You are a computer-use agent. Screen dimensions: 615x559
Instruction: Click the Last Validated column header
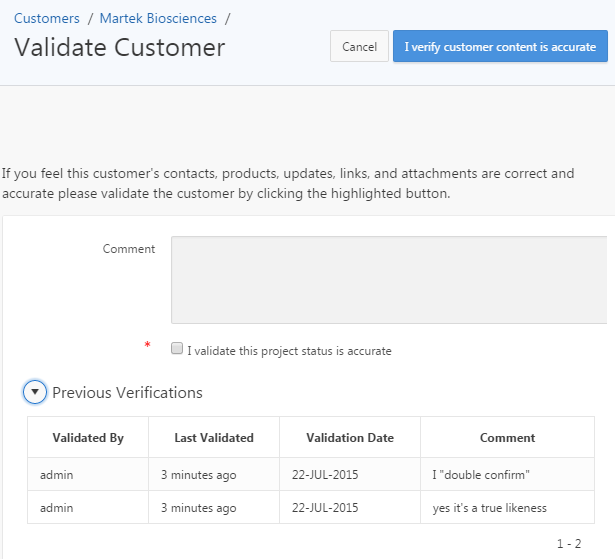(x=214, y=438)
